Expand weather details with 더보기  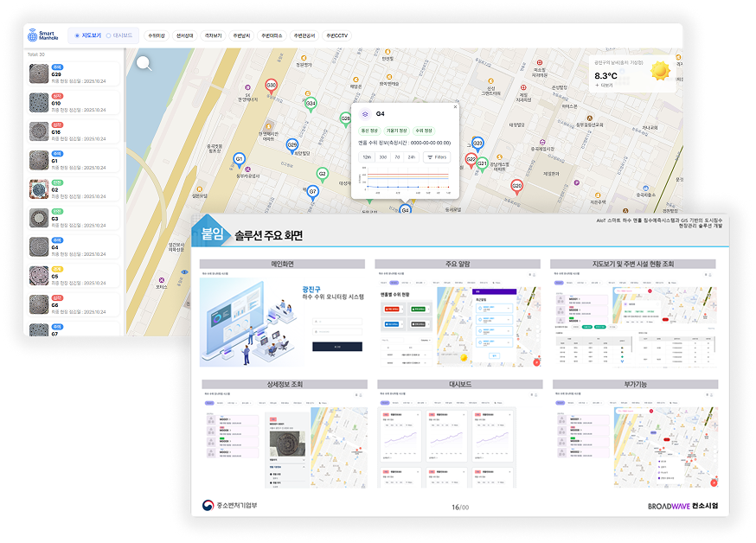point(605,86)
